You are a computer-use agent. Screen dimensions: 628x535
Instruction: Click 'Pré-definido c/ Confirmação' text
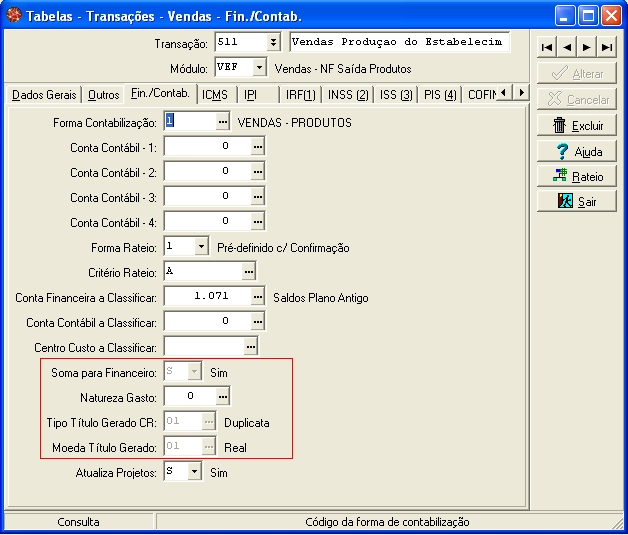click(x=283, y=248)
